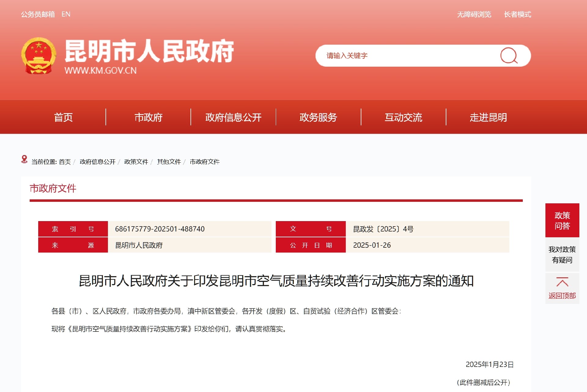Expand the 政务服务 navigation menu

(x=318, y=117)
